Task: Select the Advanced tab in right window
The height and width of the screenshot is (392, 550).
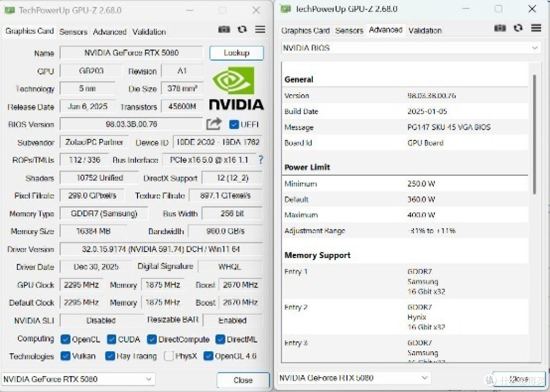Action: tap(386, 30)
